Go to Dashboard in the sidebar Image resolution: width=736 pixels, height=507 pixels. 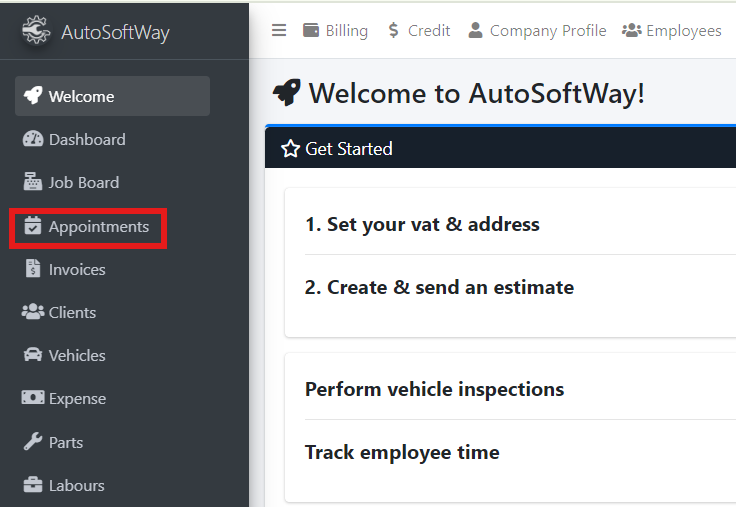(87, 139)
